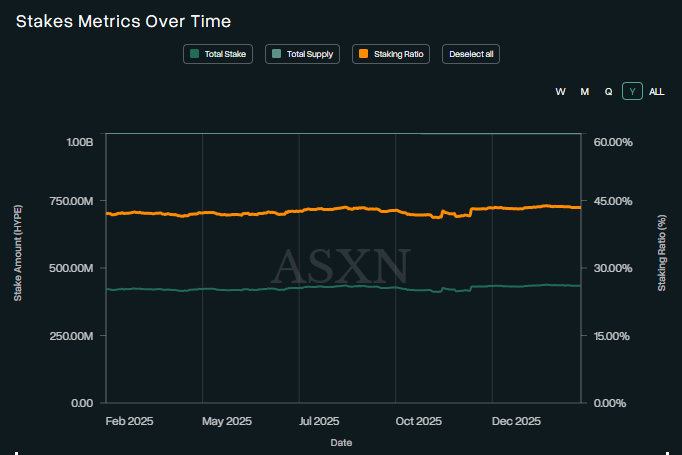The image size is (682, 455).
Task: Click the orange Staking Ratio color swatch
Action: tap(363, 54)
